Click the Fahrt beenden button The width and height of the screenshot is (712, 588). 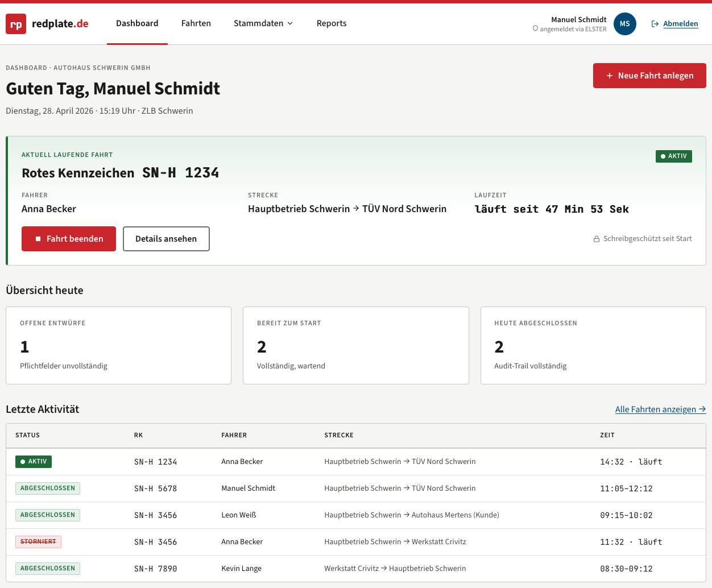coord(69,239)
